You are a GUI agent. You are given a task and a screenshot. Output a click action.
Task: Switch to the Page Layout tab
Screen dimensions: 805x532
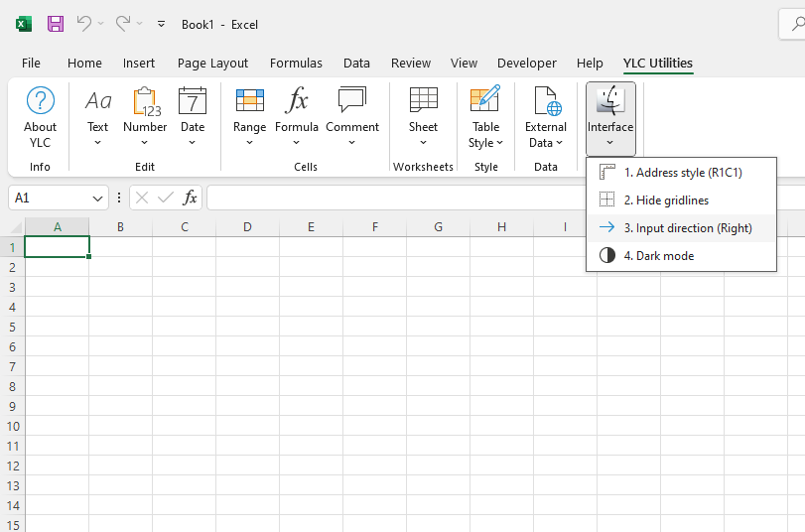(212, 63)
